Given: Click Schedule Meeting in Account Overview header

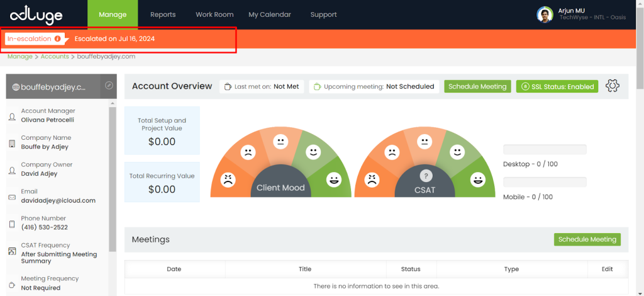Looking at the screenshot, I should pos(477,86).
